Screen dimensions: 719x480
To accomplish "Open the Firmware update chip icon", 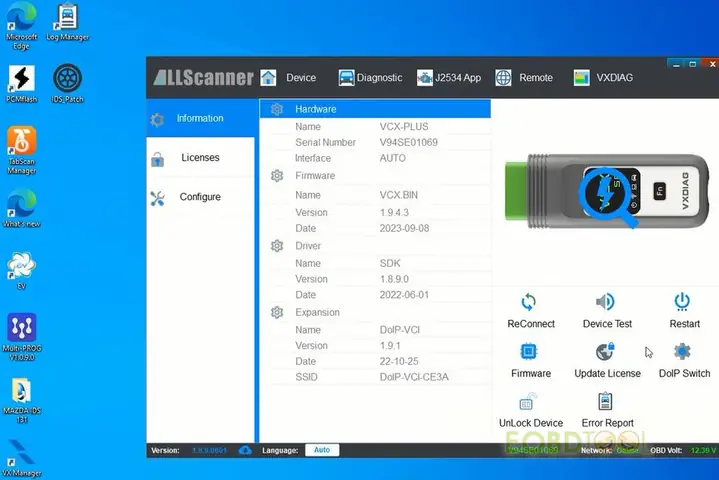I will tap(530, 352).
